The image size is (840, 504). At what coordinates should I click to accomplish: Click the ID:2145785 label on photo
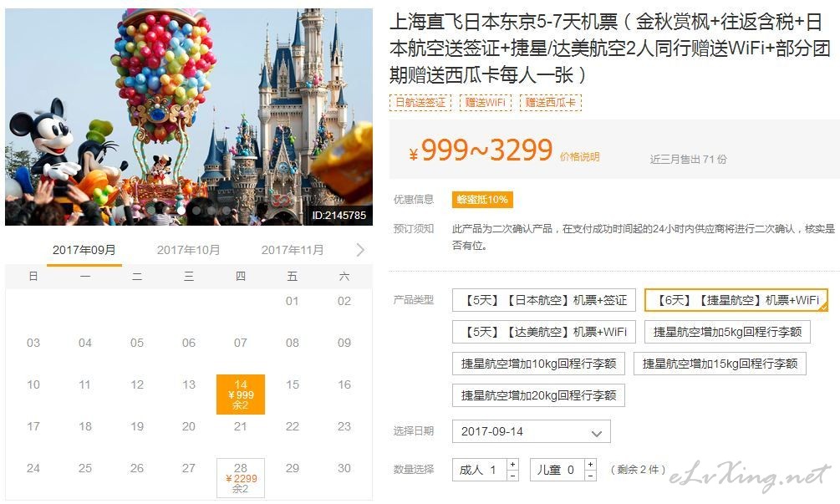pyautogui.click(x=339, y=216)
